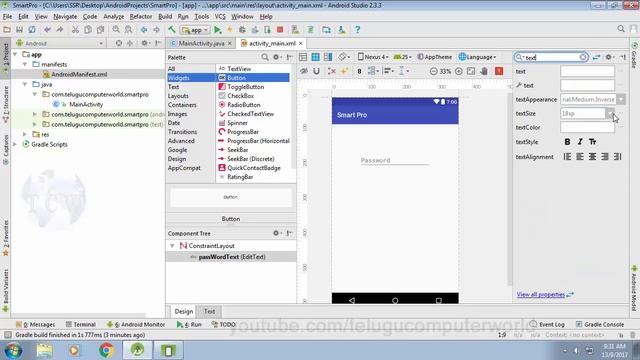
Task: Click the Synchronize refresh icon
Action: [x=32, y=30]
